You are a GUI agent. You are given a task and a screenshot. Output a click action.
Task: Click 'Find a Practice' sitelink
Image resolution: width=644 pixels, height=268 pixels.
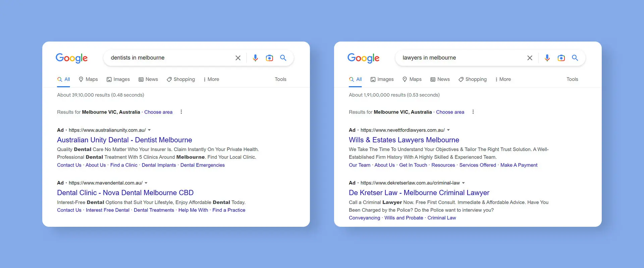229,210
